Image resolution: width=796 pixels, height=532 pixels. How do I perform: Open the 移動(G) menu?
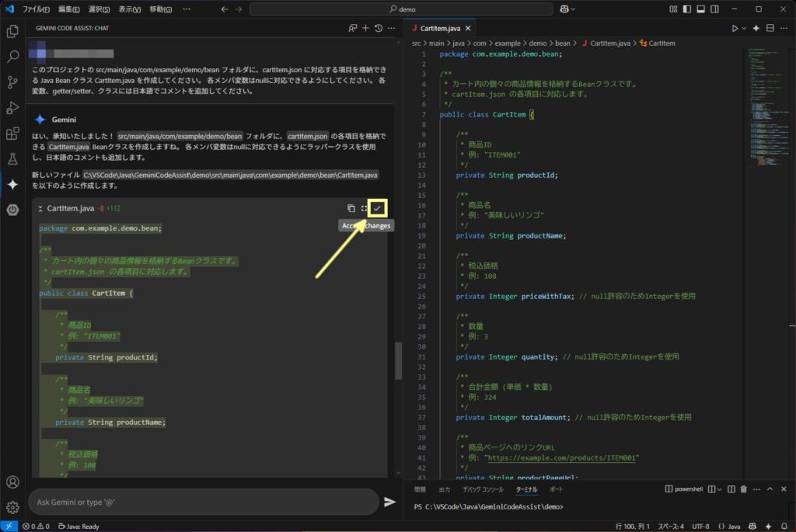[160, 9]
